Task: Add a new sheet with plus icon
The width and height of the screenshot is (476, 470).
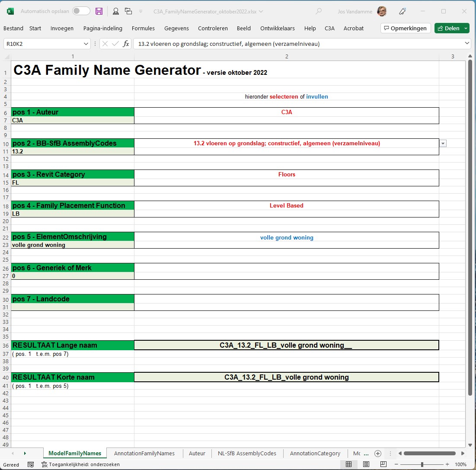Action: click(378, 454)
